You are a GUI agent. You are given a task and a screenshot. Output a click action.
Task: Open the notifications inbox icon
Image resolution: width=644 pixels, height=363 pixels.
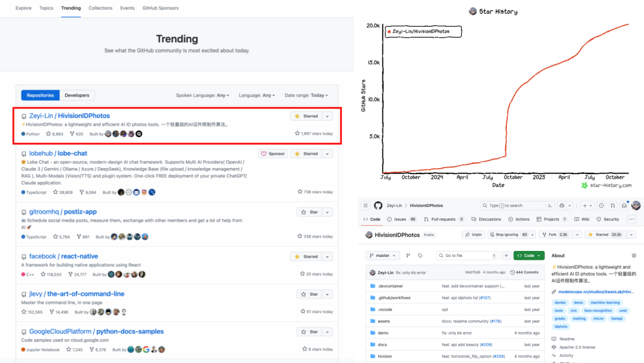coord(624,206)
